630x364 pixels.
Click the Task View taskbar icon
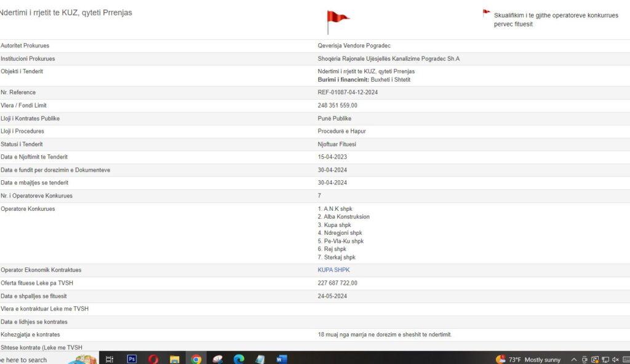pos(110,359)
